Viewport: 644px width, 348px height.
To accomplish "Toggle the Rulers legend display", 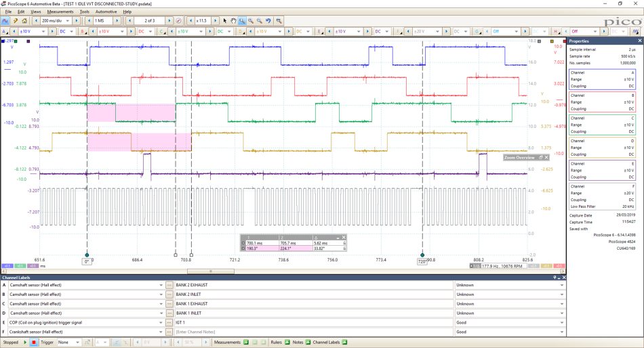I will tap(287, 343).
